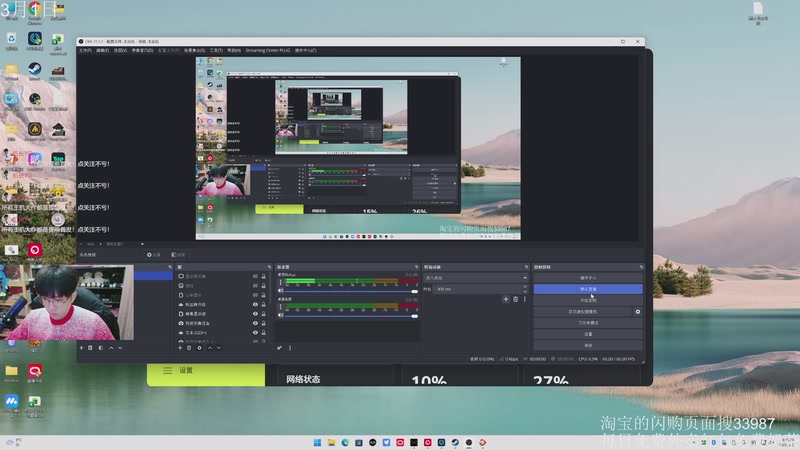Decrease transition duration with down stepper
The width and height of the screenshot is (800, 450).
525,291
